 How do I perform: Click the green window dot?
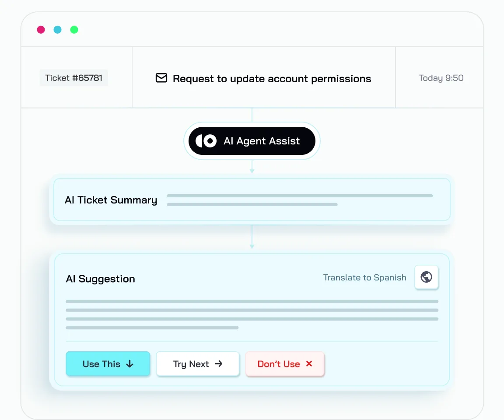[x=74, y=30]
